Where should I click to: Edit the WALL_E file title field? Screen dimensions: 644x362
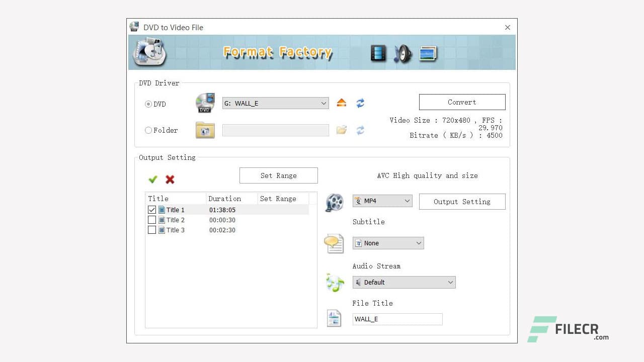(397, 319)
